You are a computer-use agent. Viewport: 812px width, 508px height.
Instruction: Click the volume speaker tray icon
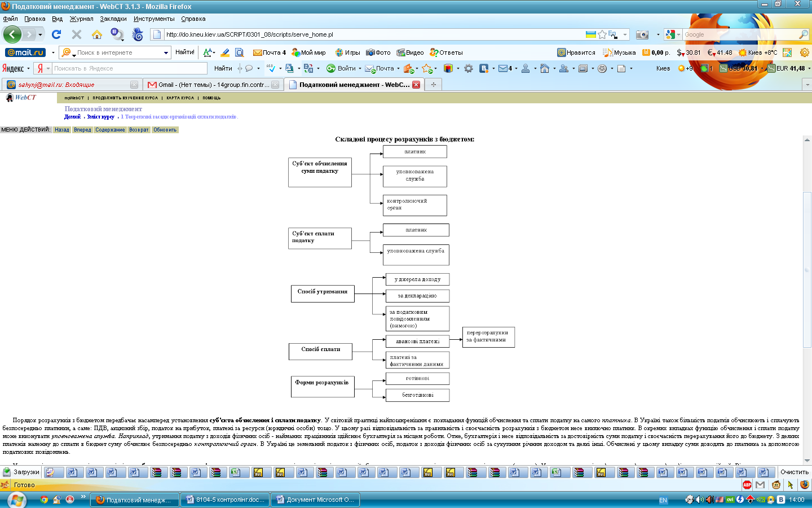click(700, 500)
